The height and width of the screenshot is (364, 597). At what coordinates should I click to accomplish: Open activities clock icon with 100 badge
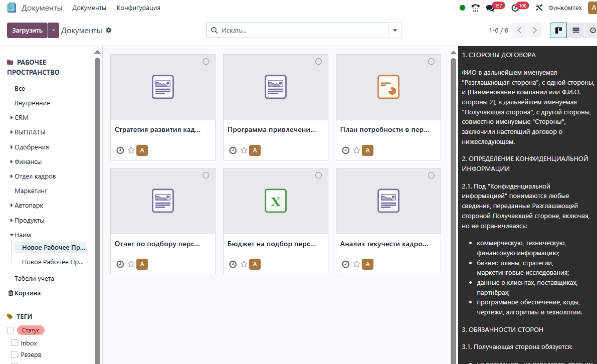click(x=515, y=8)
